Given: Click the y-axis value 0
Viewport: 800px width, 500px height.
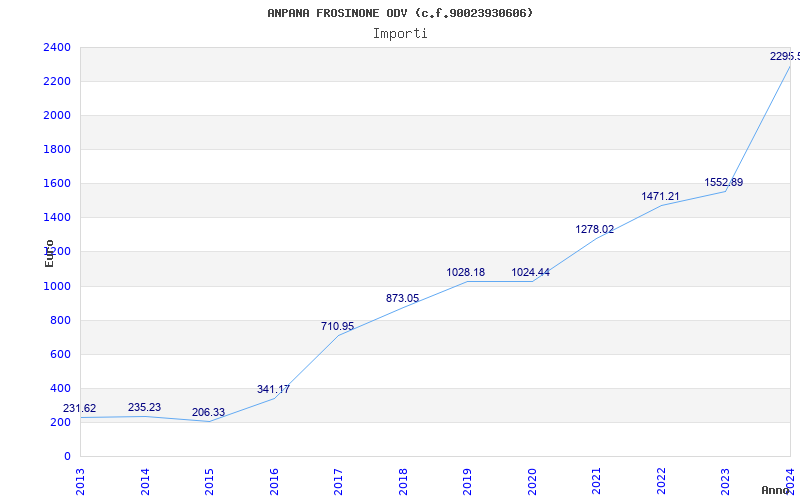Looking at the screenshot, I should (x=67, y=456).
